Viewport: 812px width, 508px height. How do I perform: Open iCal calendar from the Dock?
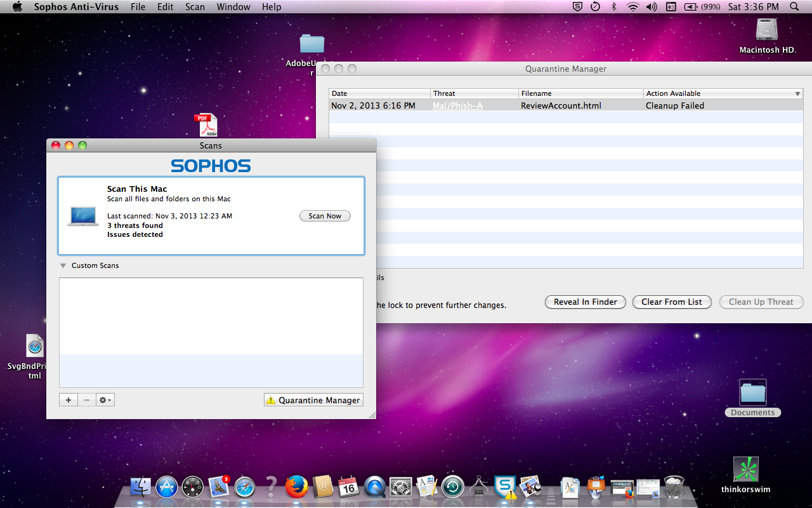pos(349,487)
